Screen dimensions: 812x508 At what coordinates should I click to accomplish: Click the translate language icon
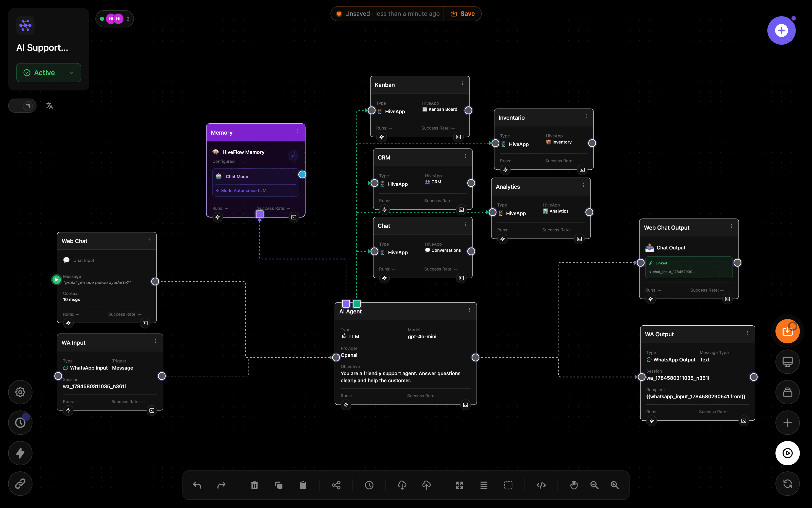pyautogui.click(x=50, y=106)
